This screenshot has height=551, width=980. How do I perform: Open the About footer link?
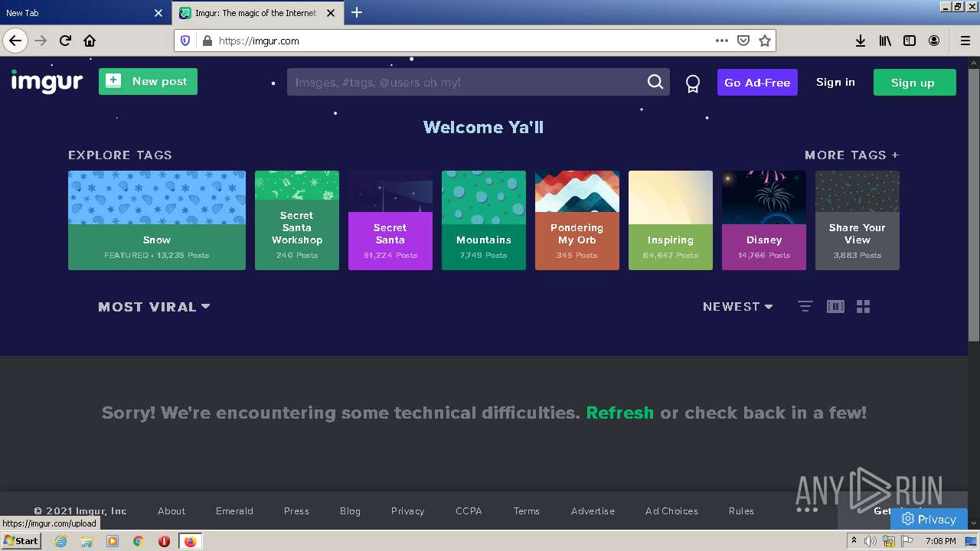171,510
